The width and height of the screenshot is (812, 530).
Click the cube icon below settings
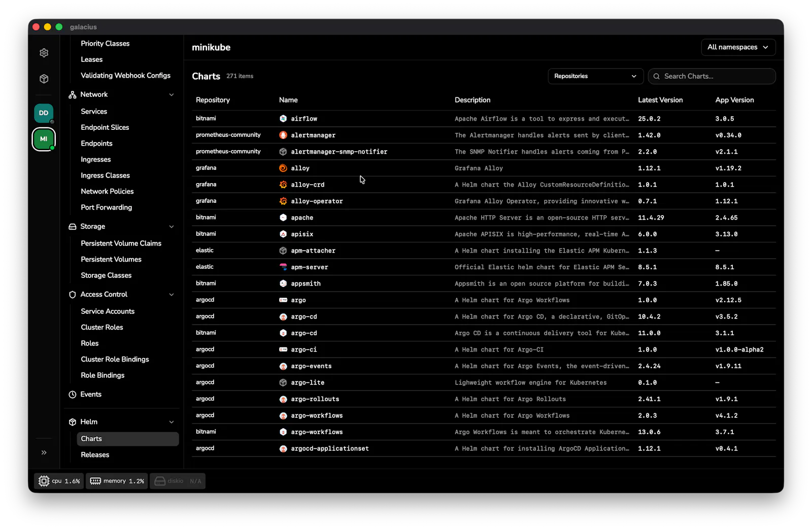point(44,79)
